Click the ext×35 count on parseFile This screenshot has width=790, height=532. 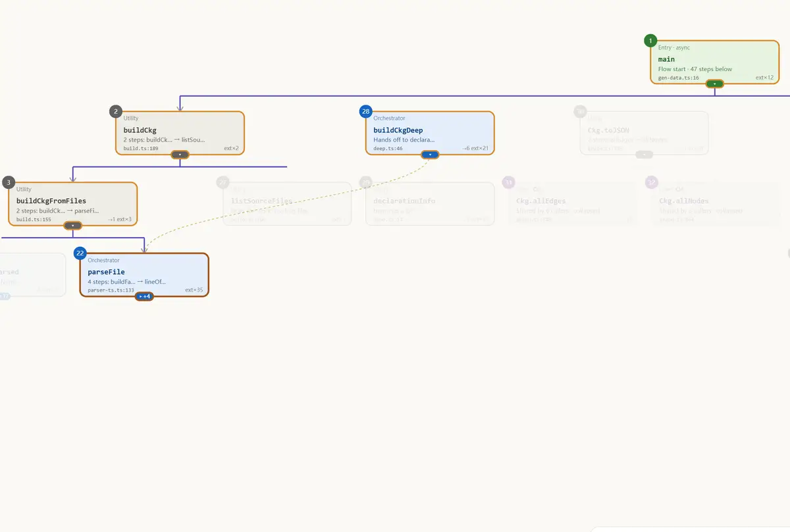point(194,290)
